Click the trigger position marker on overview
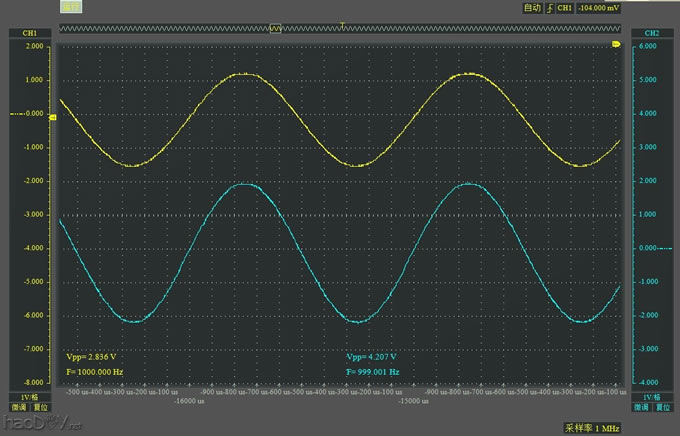 343,23
